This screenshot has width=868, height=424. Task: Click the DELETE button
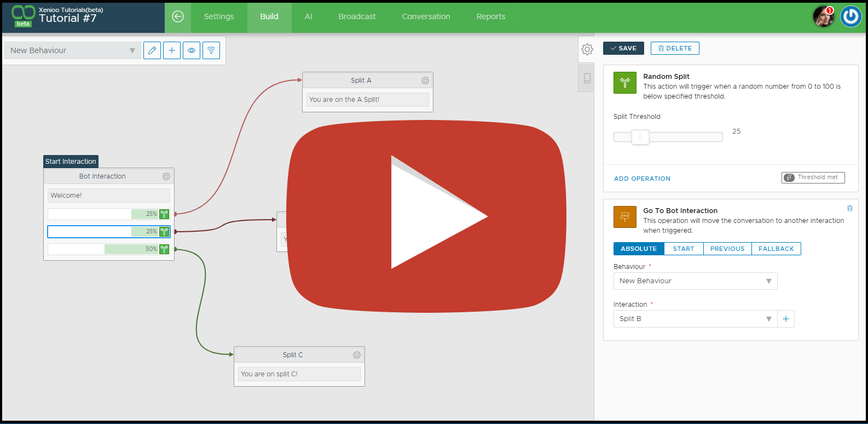[675, 48]
